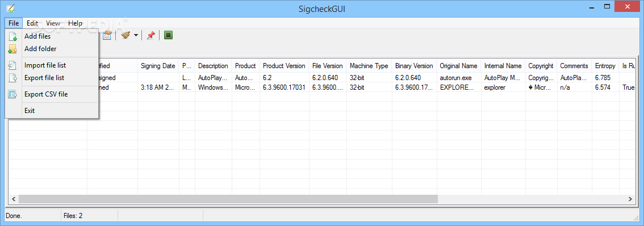Screen dimensions: 644x226
Task: Click Product Version column header
Action: click(x=284, y=66)
